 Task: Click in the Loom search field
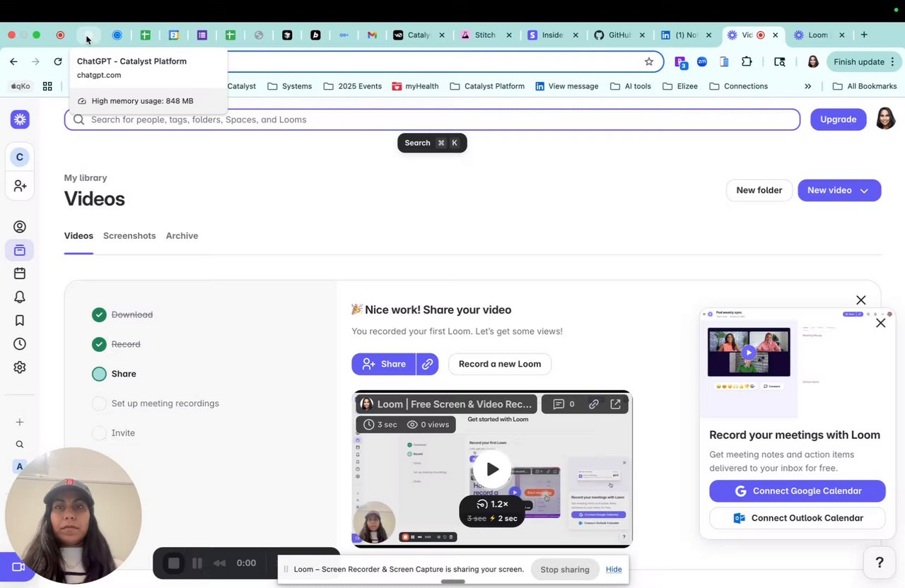[432, 119]
